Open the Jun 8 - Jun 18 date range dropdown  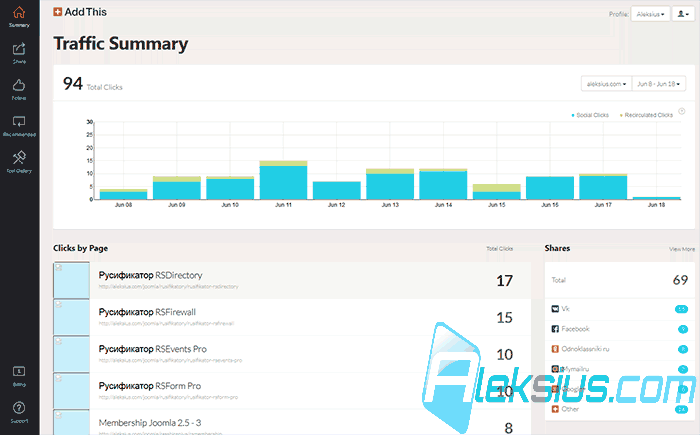point(658,84)
